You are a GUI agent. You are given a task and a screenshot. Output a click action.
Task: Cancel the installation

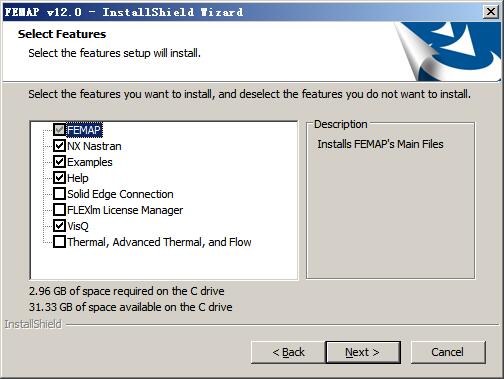(448, 352)
